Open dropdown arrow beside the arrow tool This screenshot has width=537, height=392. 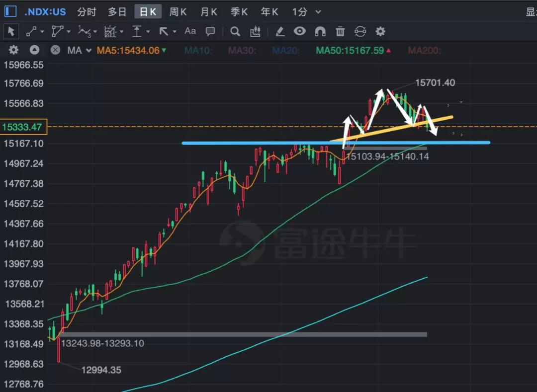pos(175,32)
